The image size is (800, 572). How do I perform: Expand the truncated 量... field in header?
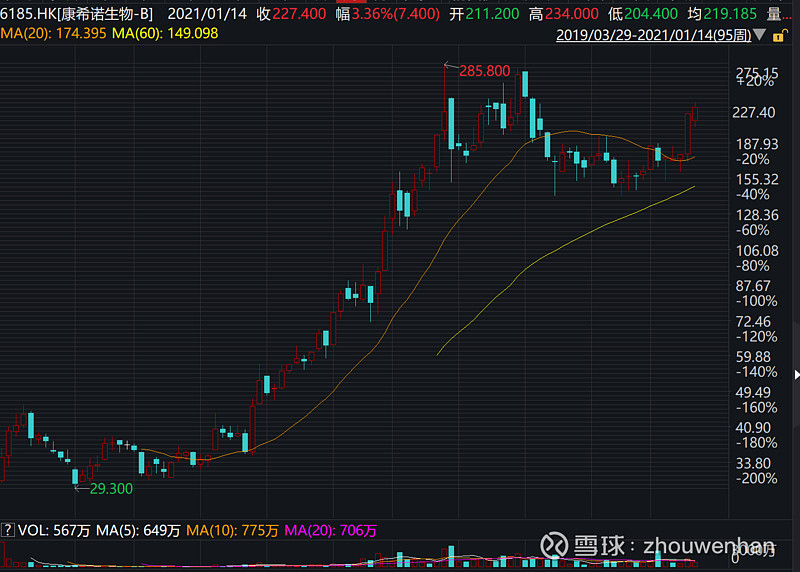tap(780, 14)
